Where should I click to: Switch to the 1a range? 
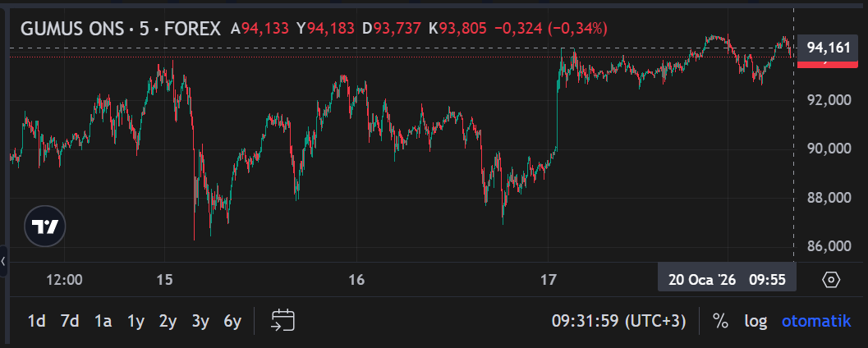[103, 321]
